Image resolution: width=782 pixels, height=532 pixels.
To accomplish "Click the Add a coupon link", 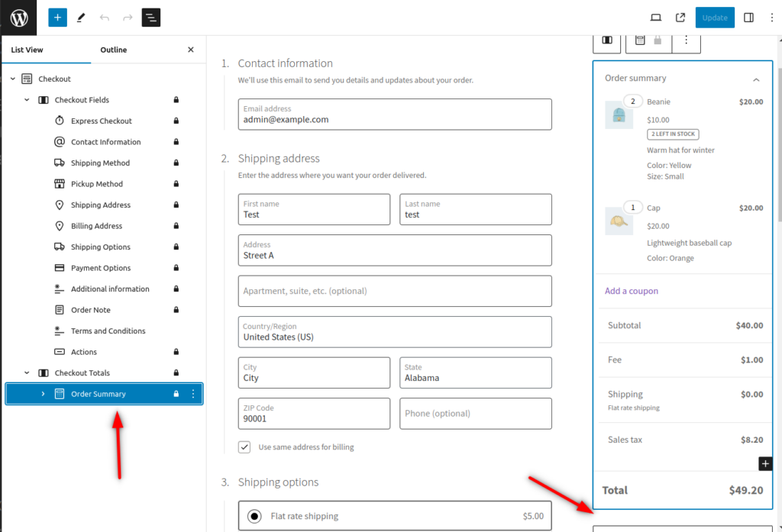I will tap(631, 291).
